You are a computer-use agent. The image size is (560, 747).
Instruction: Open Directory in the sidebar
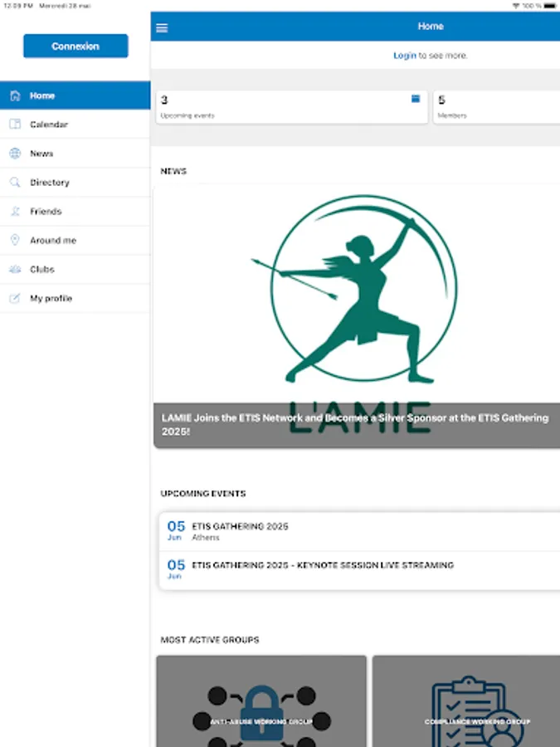pyautogui.click(x=75, y=183)
